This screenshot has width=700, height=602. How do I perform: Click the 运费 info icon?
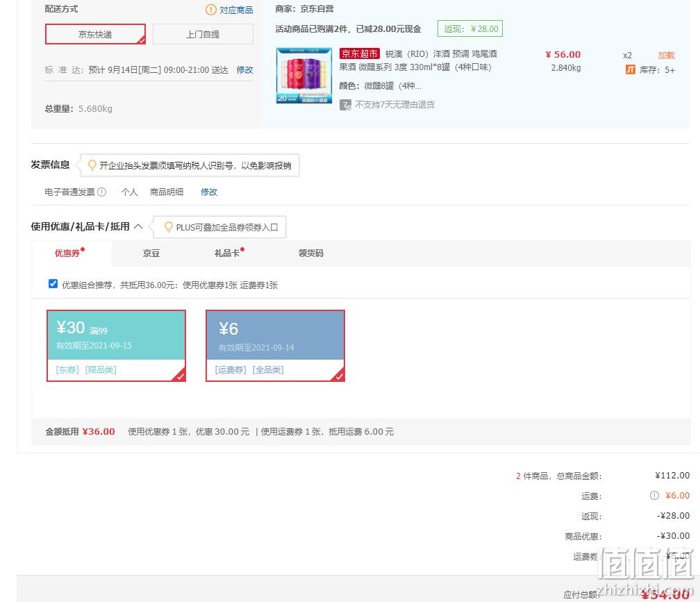[x=654, y=495]
